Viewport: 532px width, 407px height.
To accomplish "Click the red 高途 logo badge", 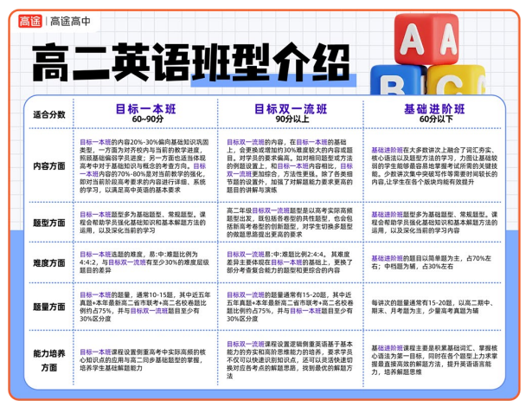I will (x=30, y=21).
